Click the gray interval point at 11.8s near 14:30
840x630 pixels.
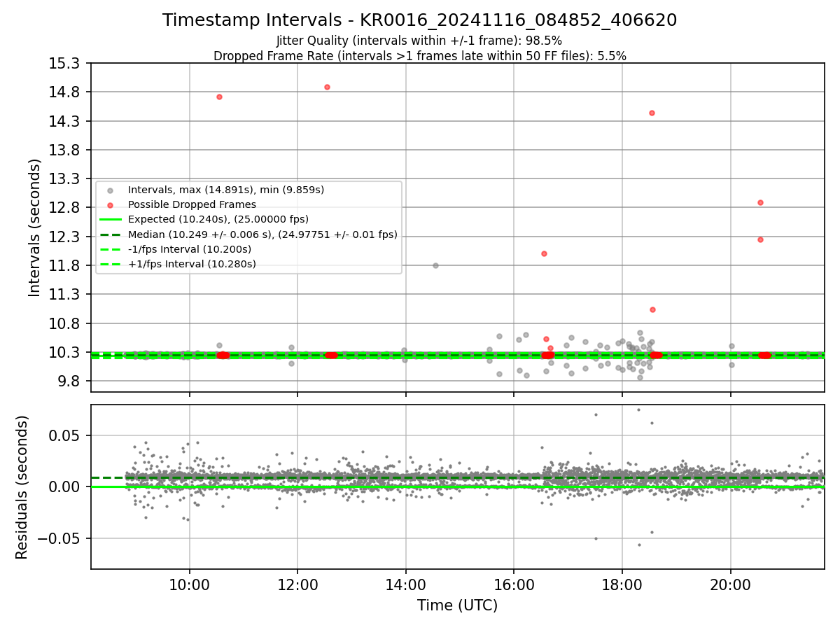point(435,265)
